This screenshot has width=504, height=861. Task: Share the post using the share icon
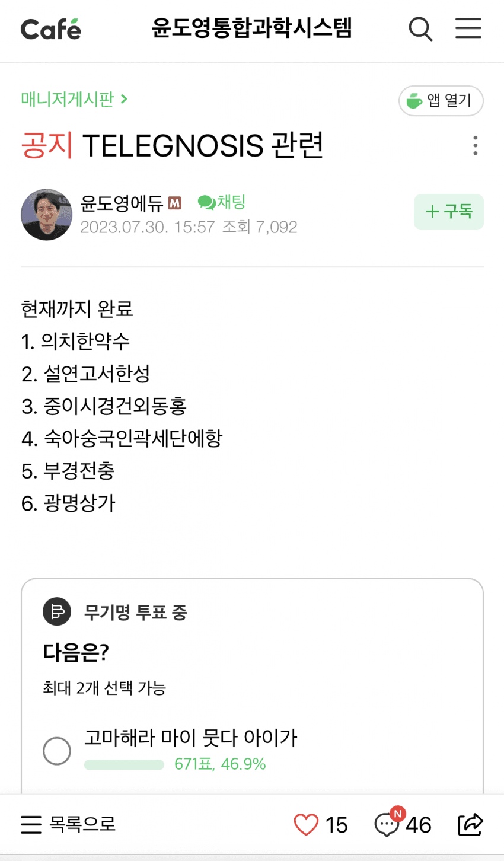coord(470,825)
